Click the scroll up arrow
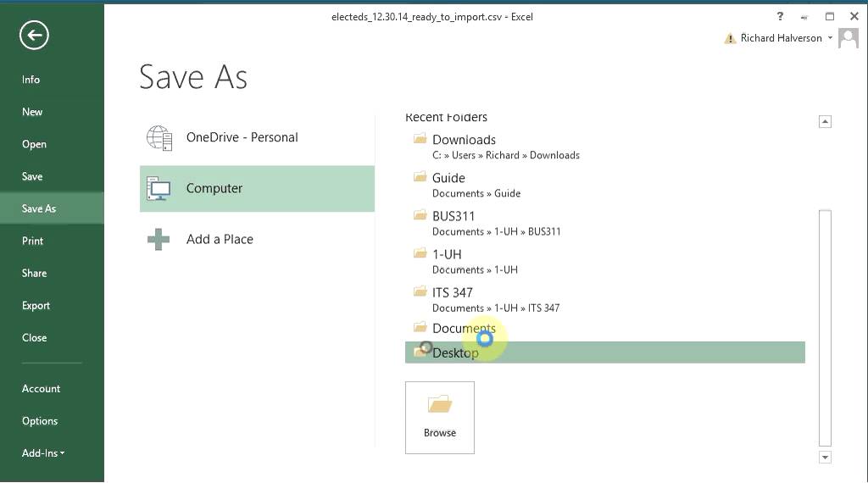 point(825,122)
